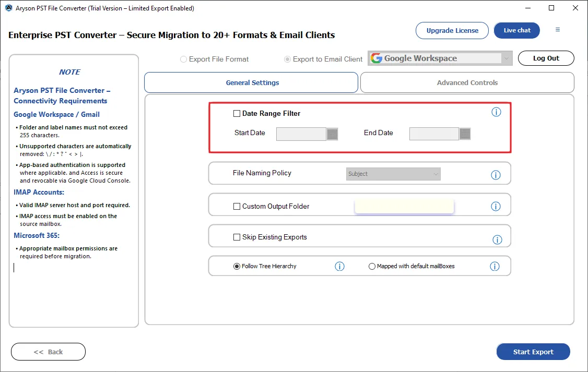Click the Google logo in the client dropdown
Viewport: 588px width, 372px height.
point(376,58)
